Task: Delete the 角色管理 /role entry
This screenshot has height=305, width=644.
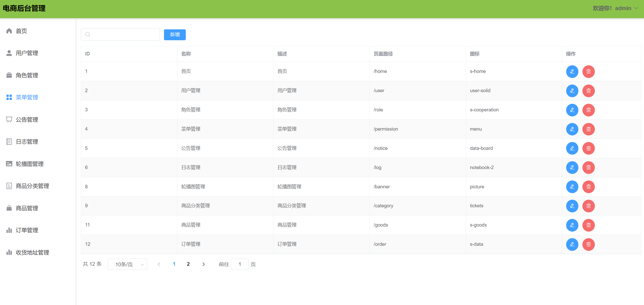Action: pos(588,110)
